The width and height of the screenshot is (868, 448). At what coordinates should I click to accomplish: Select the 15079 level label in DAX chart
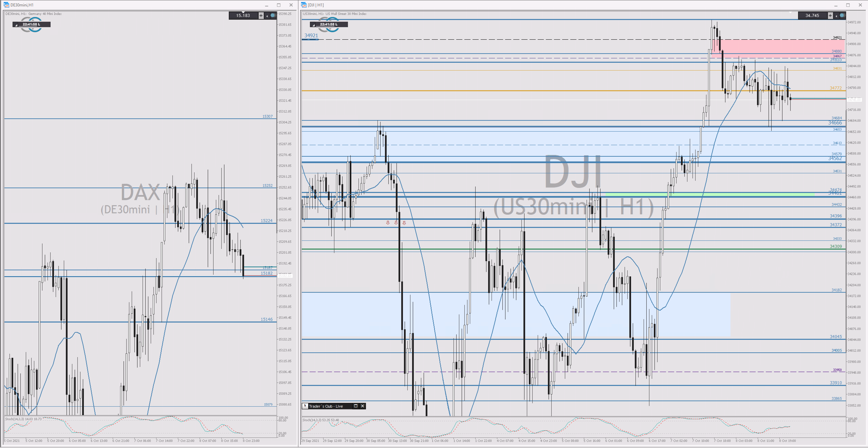[268, 405]
